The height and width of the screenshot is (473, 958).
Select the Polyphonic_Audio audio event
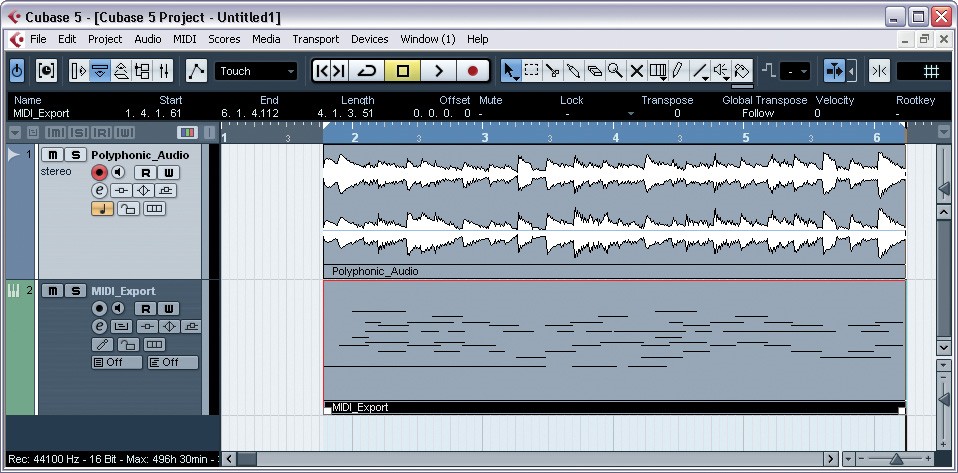click(614, 211)
